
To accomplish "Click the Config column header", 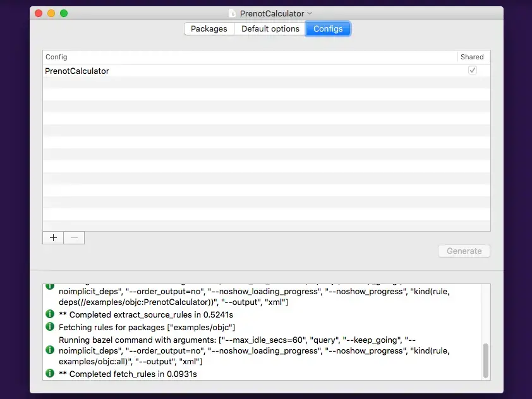I will 250,57.
